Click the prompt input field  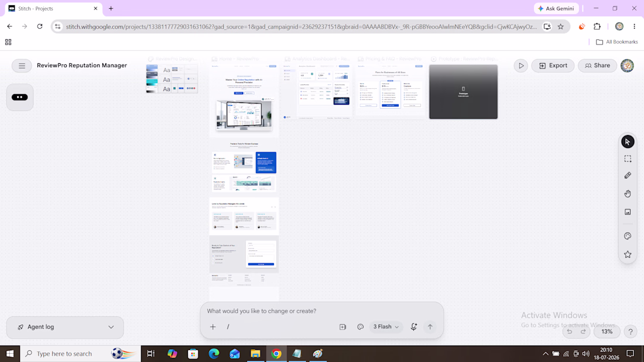321,311
